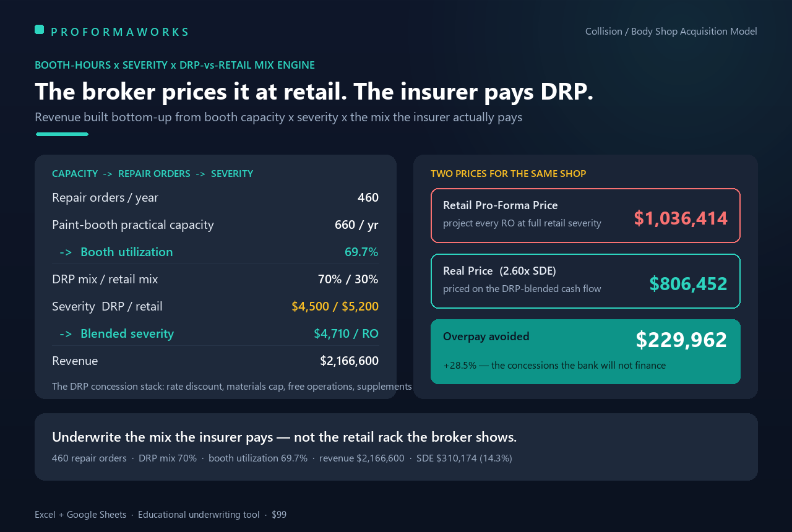The height and width of the screenshot is (532, 792).
Task: Click the '70% / 30%' mix value
Action: 348,280
